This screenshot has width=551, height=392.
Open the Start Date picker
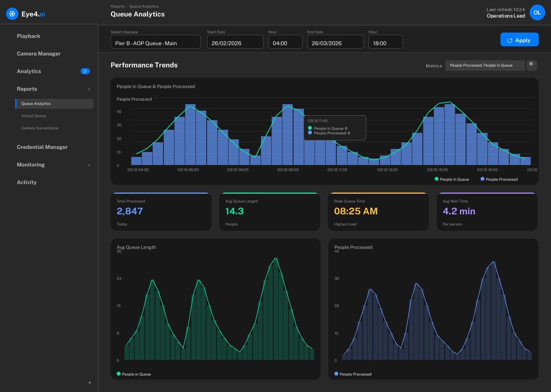235,42
